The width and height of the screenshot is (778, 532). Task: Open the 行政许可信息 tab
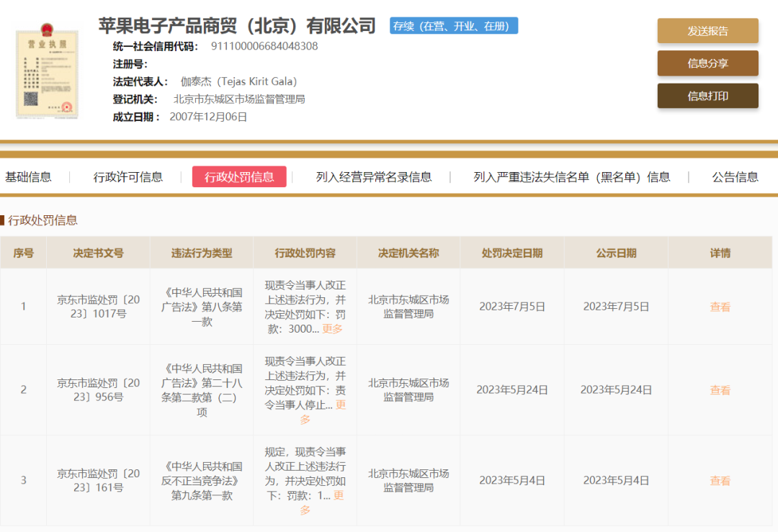pyautogui.click(x=128, y=177)
